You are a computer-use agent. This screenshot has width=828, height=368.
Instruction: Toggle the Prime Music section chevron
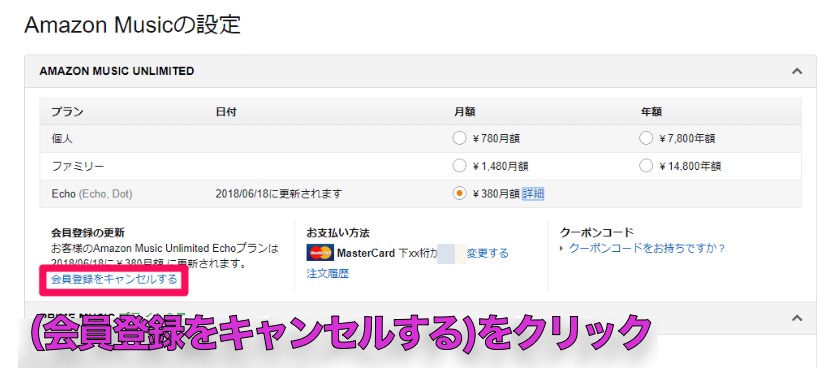click(x=797, y=318)
